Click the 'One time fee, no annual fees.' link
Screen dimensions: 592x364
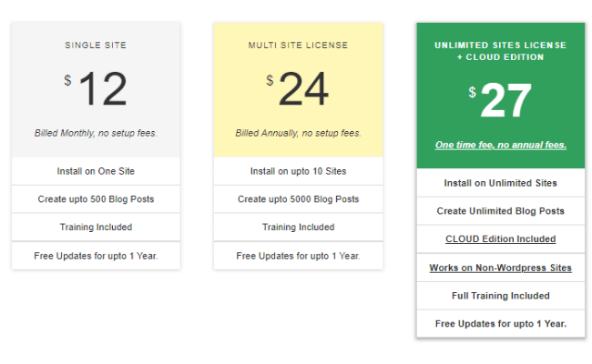[x=501, y=145]
